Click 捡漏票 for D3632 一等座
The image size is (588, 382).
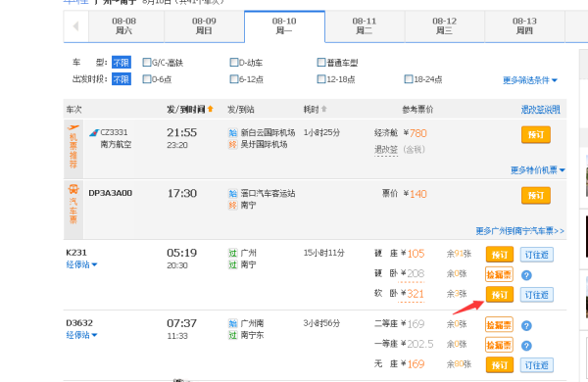500,345
